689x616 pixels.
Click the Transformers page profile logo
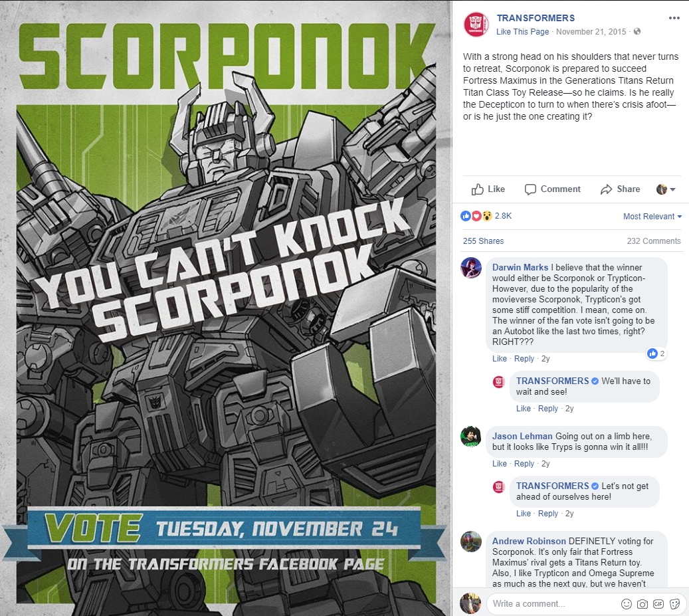pos(476,24)
